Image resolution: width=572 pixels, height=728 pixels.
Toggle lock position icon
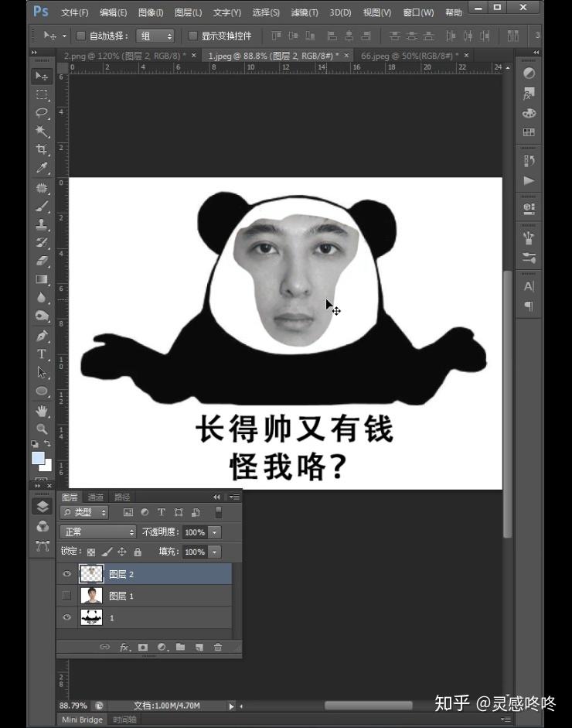tap(122, 552)
